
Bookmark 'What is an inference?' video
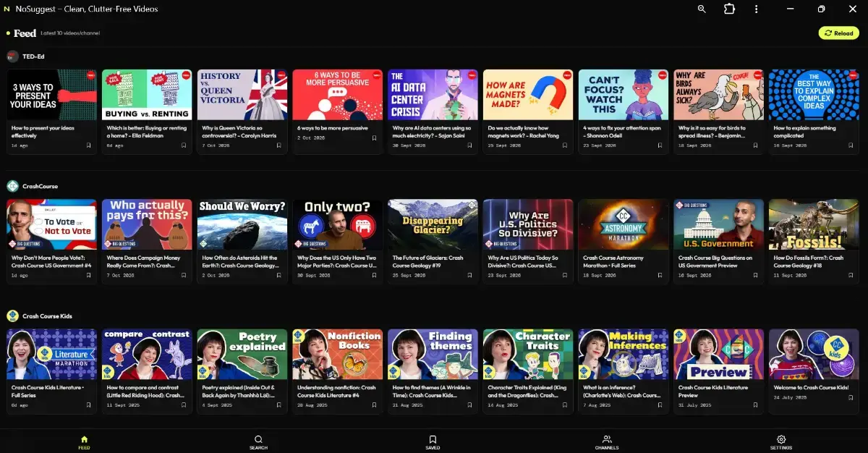point(660,405)
